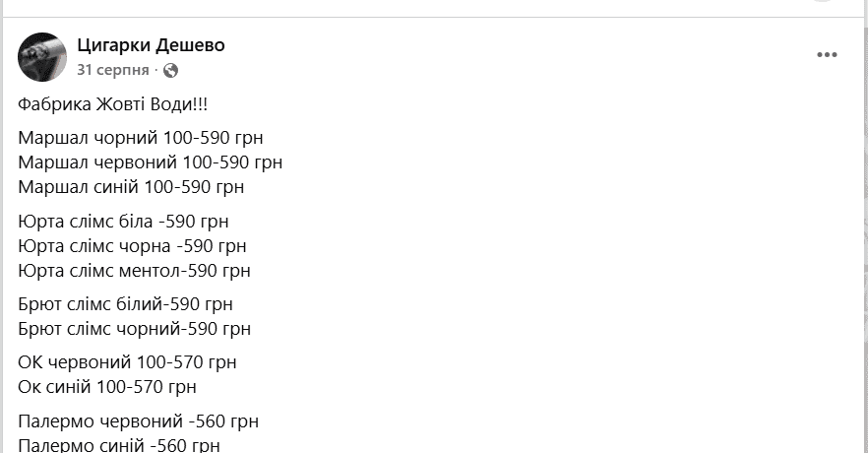Click the ОК червоний 100-570 грн line
The image size is (868, 453).
[x=127, y=362]
